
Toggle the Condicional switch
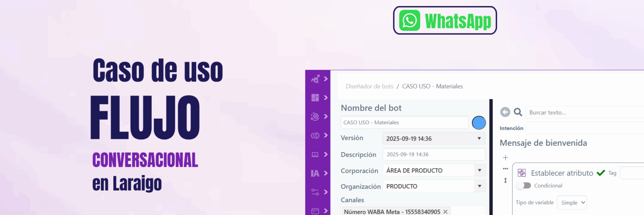pos(523,186)
